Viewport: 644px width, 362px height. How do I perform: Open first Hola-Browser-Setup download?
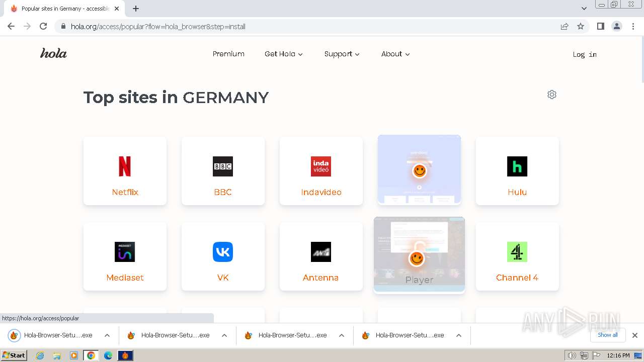pos(51,335)
